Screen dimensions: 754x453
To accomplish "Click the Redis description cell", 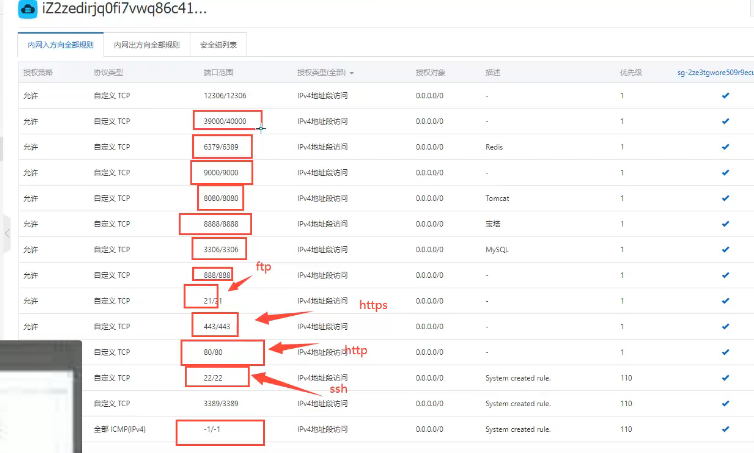I will point(494,147).
